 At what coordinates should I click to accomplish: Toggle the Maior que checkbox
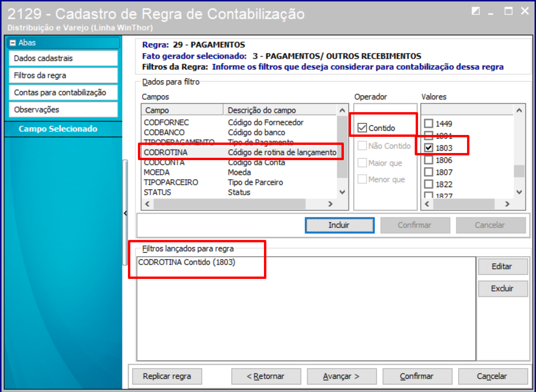tap(362, 163)
